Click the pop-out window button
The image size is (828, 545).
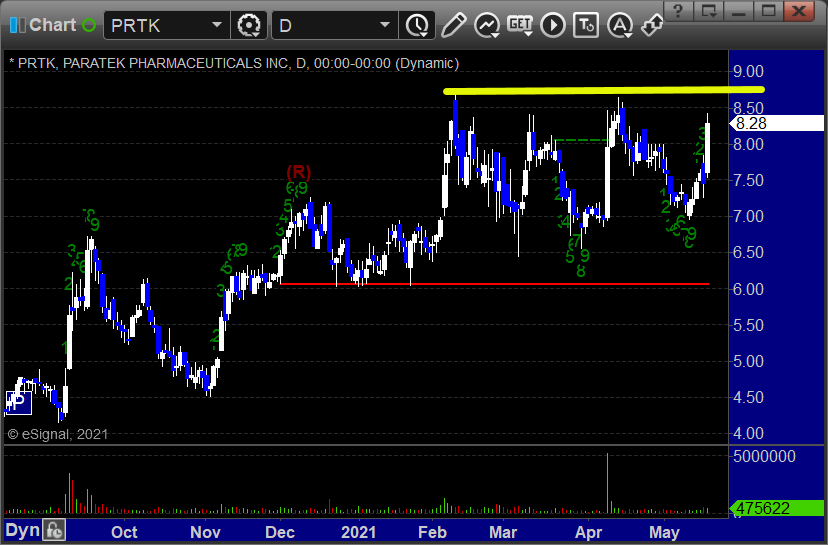[709, 11]
